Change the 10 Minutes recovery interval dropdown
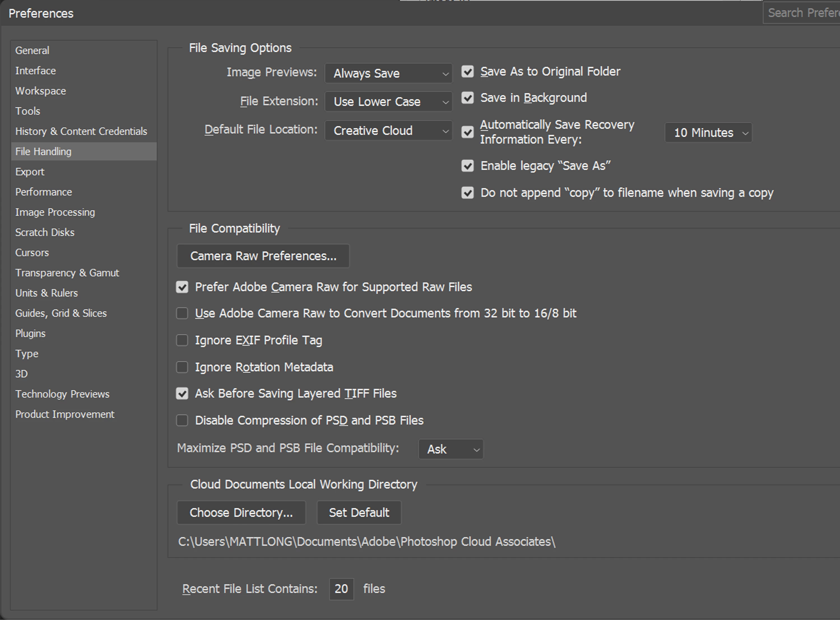The height and width of the screenshot is (620, 840). pyautogui.click(x=708, y=133)
